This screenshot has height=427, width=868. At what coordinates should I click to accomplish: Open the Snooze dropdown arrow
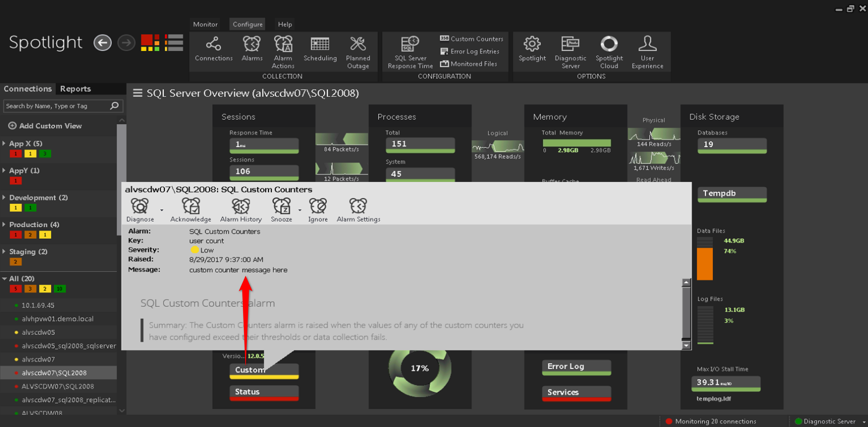click(299, 210)
